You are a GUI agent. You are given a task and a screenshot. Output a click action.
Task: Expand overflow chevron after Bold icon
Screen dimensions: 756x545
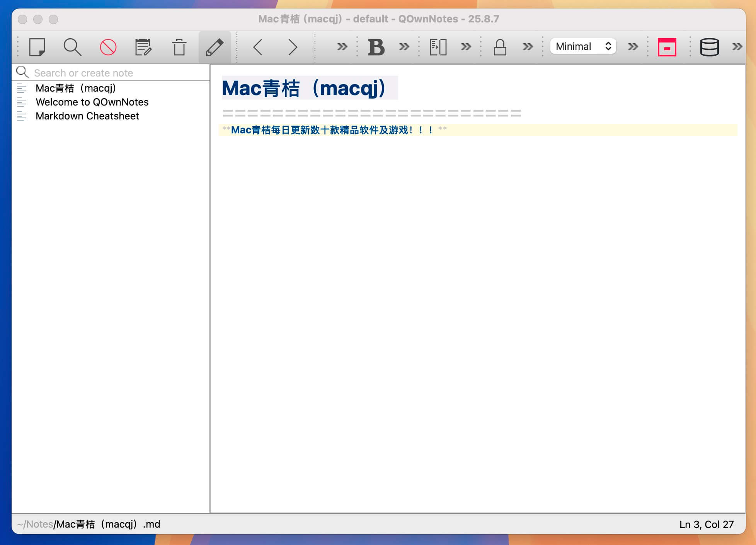point(404,47)
